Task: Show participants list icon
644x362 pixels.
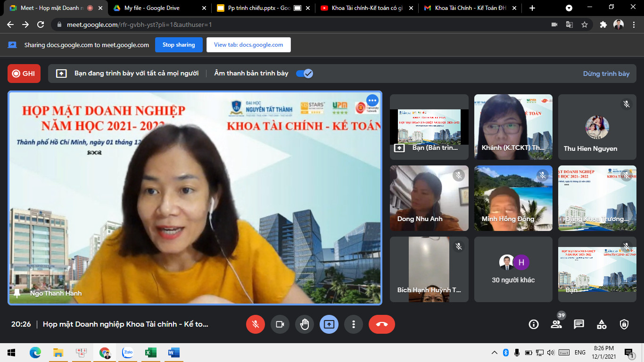Action: coord(556,324)
